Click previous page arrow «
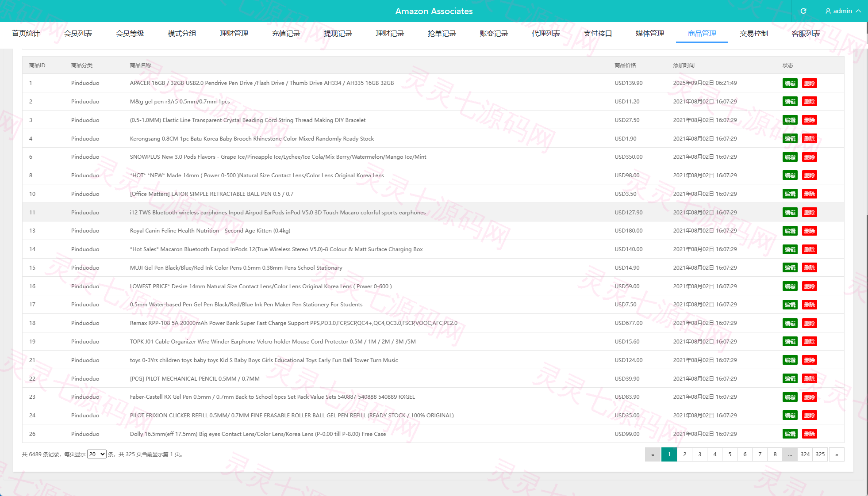This screenshot has height=496, width=868. 653,454
